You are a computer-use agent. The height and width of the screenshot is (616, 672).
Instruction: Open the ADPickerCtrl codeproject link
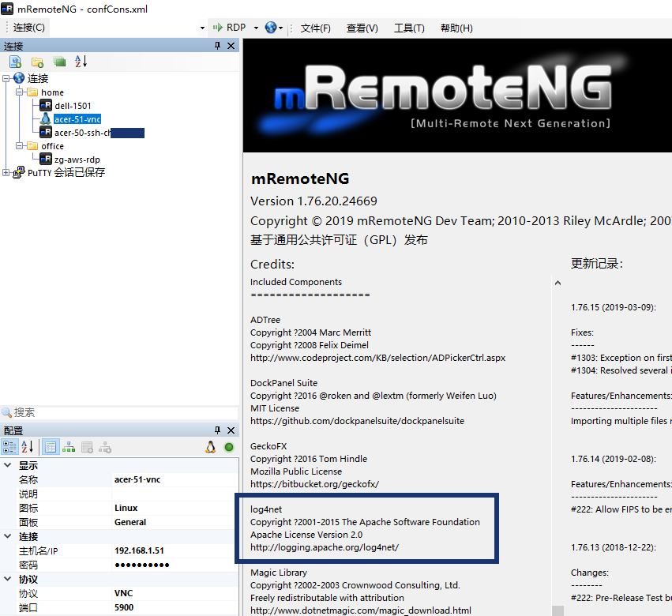[377, 358]
